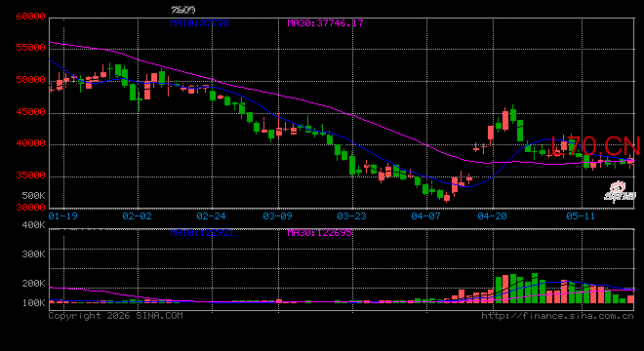Select the 30000 price axis label
This screenshot has height=351, width=644.
click(30, 208)
